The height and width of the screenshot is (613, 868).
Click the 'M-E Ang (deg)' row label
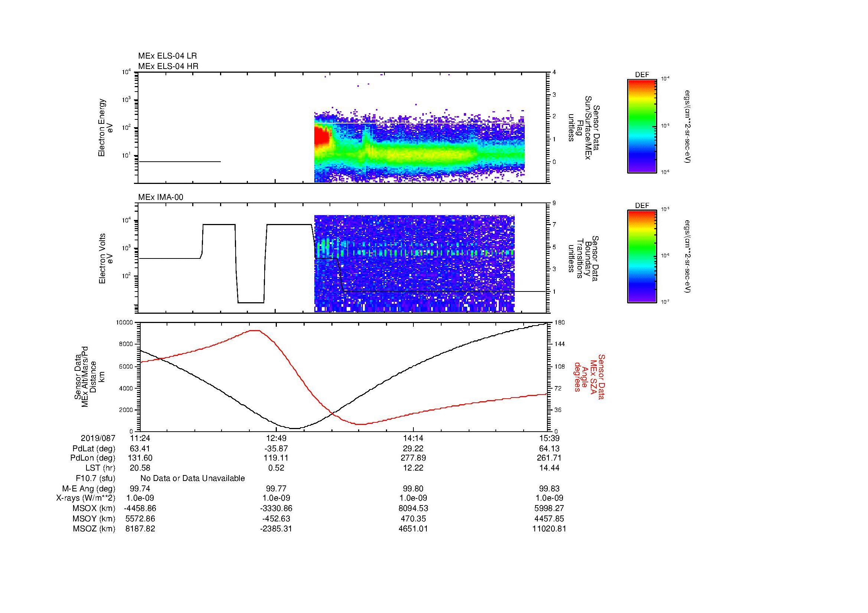click(88, 488)
